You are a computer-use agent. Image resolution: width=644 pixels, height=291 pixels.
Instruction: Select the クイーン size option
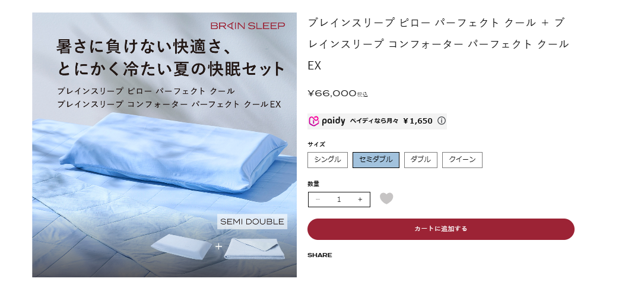pos(462,160)
